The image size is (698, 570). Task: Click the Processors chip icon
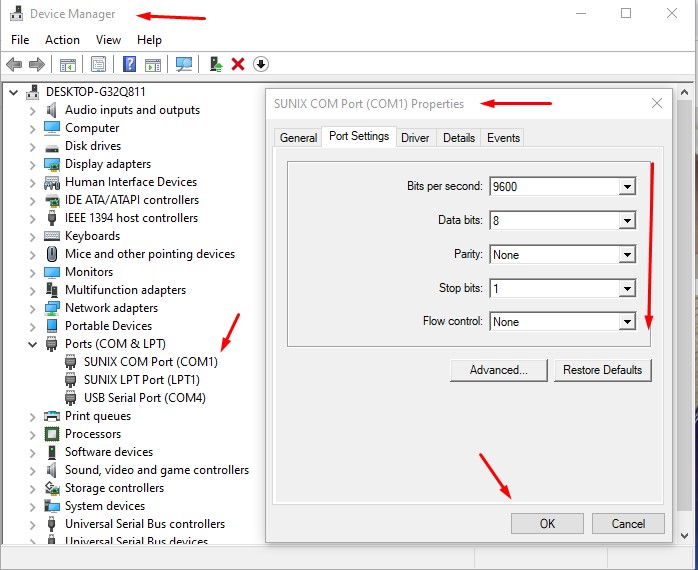pyautogui.click(x=52, y=434)
